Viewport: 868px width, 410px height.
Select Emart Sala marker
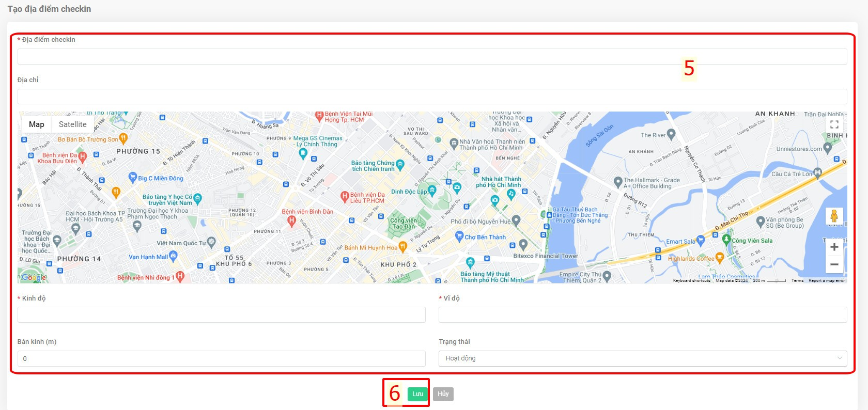coord(701,240)
